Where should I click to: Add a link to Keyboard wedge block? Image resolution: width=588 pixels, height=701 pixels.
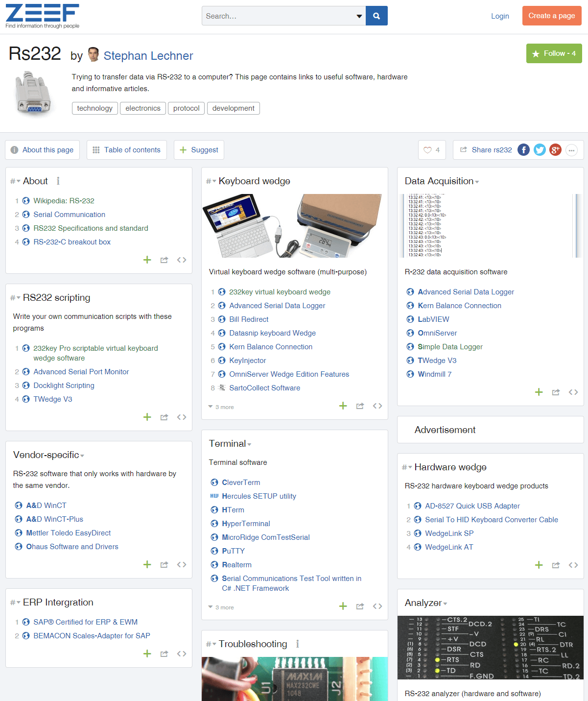click(x=343, y=406)
